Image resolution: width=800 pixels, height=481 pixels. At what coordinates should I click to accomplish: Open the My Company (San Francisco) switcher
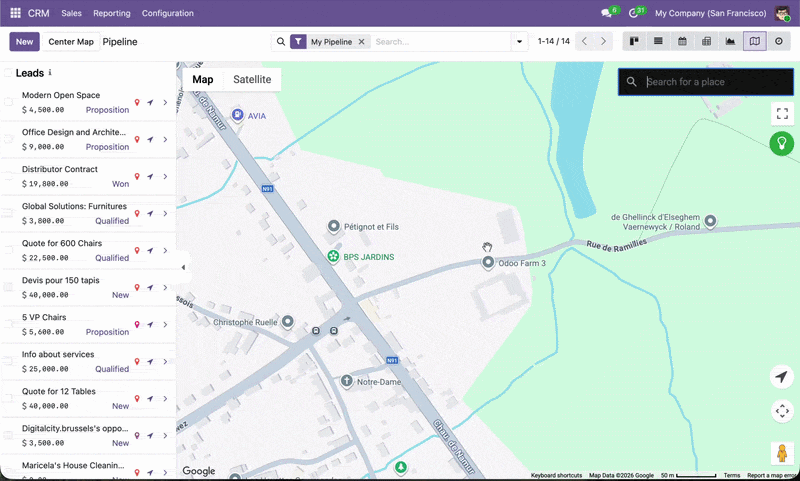[x=711, y=13]
